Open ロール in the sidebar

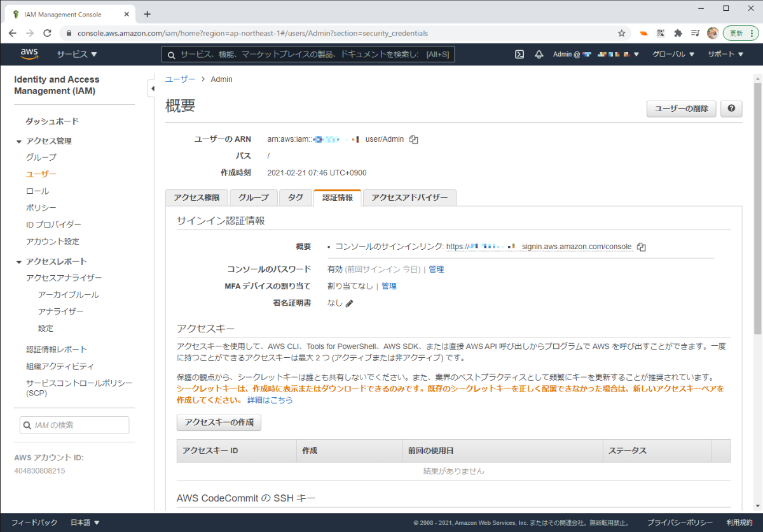tap(38, 191)
